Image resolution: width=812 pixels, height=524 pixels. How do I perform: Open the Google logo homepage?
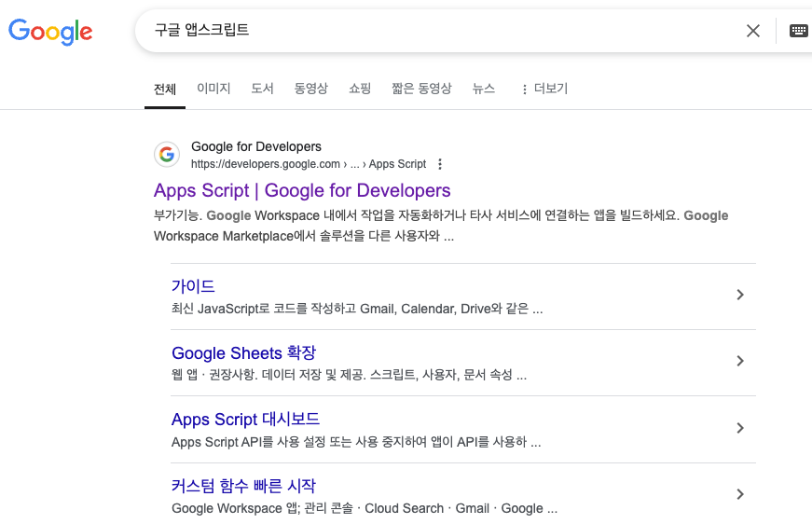point(50,32)
